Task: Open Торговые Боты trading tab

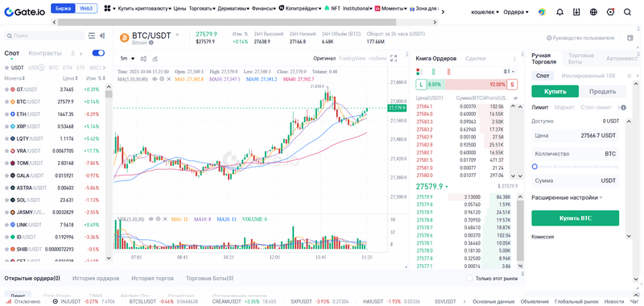Action: pyautogui.click(x=581, y=58)
